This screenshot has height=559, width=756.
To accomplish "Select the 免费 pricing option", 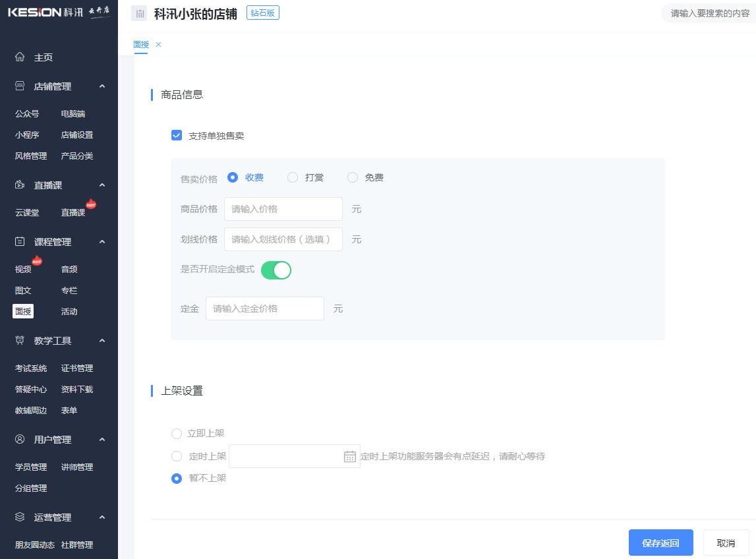I will tap(353, 177).
